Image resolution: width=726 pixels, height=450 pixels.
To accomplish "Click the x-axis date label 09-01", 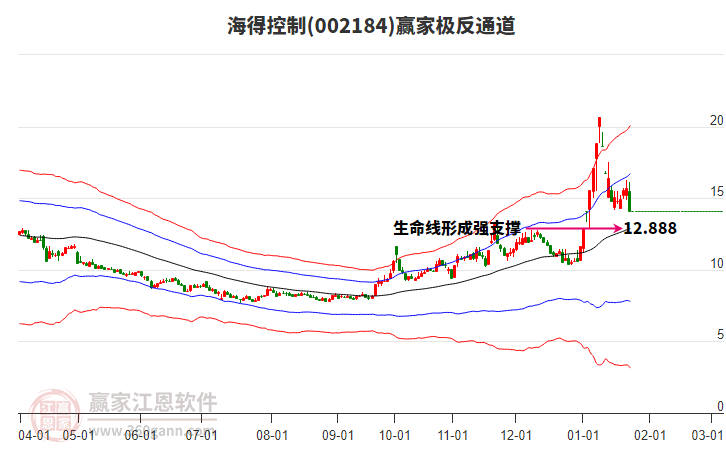I will pos(338,436).
